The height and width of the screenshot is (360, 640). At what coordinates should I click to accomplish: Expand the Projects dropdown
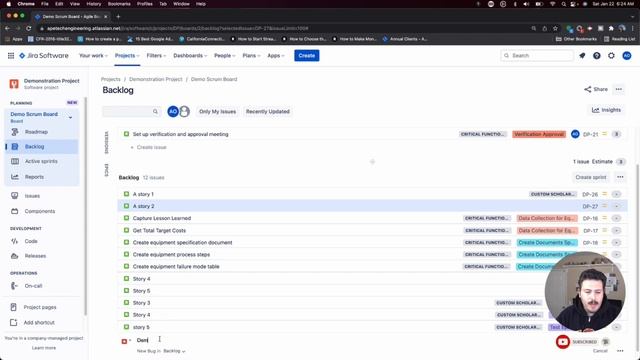pos(127,56)
